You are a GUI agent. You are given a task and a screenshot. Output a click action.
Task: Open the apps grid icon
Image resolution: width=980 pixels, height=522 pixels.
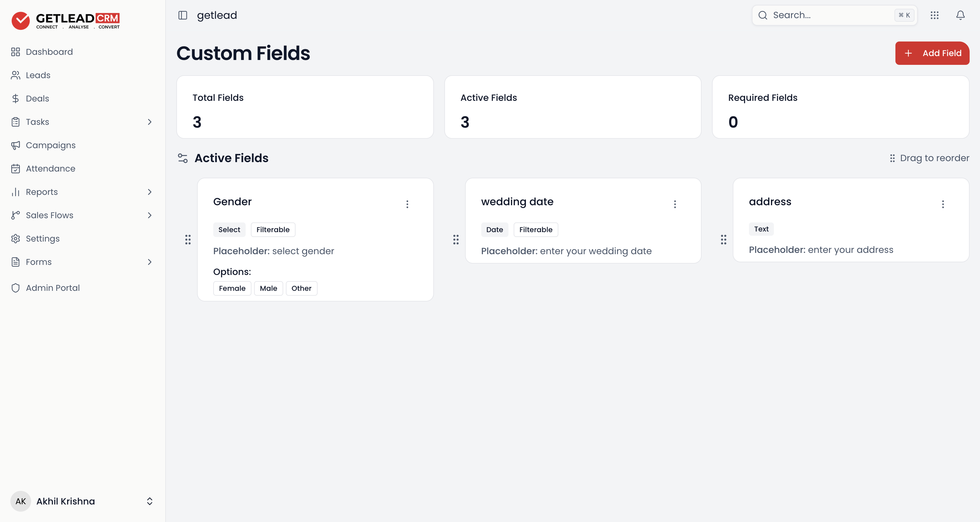(934, 15)
